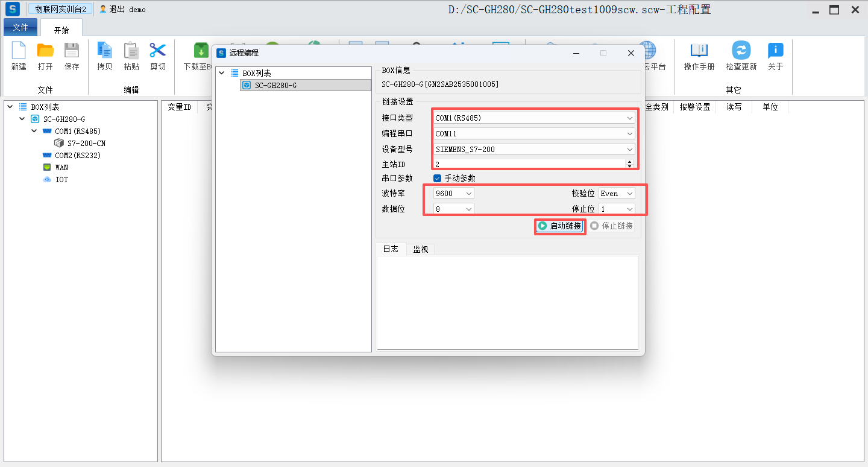Image resolution: width=868 pixels, height=467 pixels.
Task: Click the Check for updates icon
Action: pos(741,51)
